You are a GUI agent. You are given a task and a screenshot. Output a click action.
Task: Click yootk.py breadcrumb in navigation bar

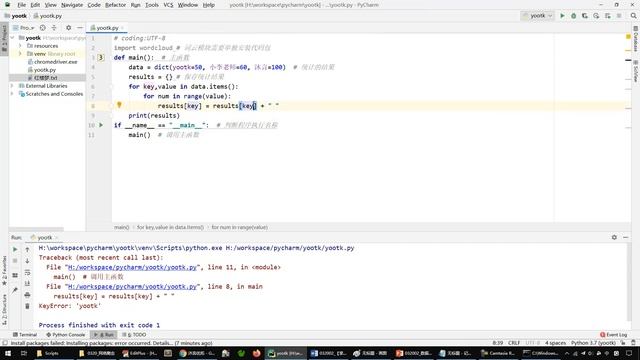click(x=48, y=16)
